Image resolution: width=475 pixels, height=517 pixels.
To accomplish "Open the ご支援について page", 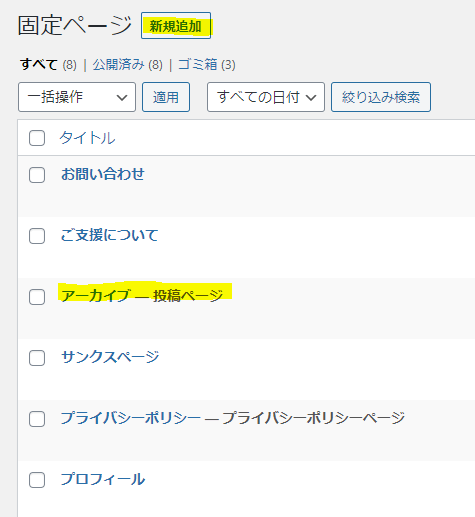I will pos(109,235).
